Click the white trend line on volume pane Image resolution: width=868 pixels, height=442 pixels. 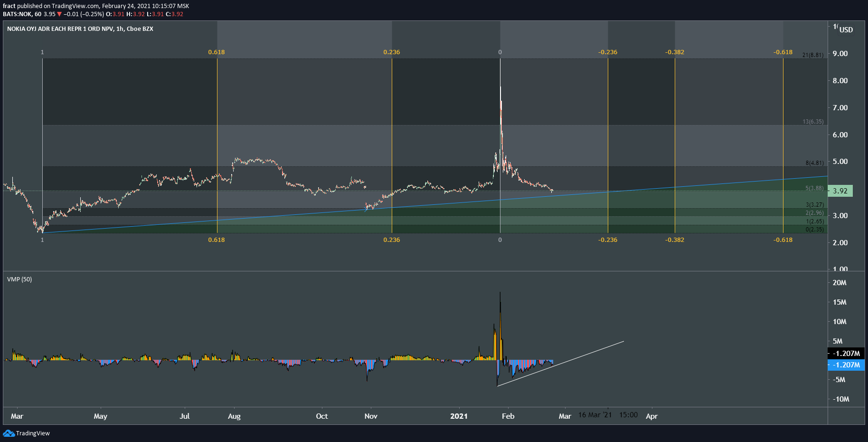click(560, 364)
